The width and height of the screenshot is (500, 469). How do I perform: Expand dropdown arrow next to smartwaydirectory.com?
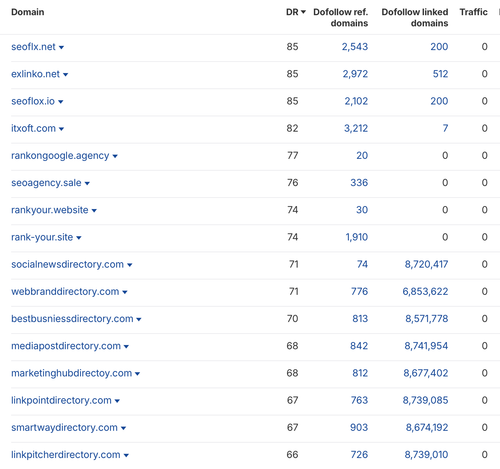click(123, 428)
